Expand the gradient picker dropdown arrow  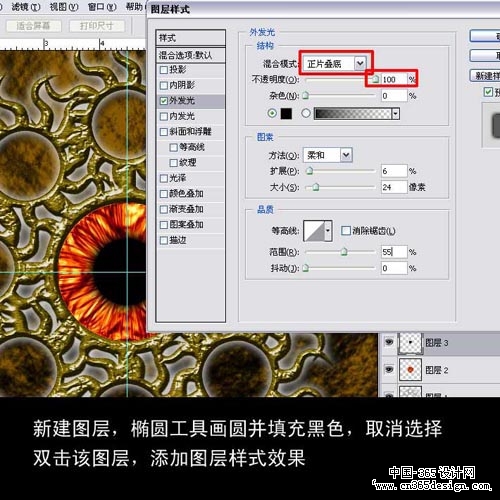(x=396, y=114)
